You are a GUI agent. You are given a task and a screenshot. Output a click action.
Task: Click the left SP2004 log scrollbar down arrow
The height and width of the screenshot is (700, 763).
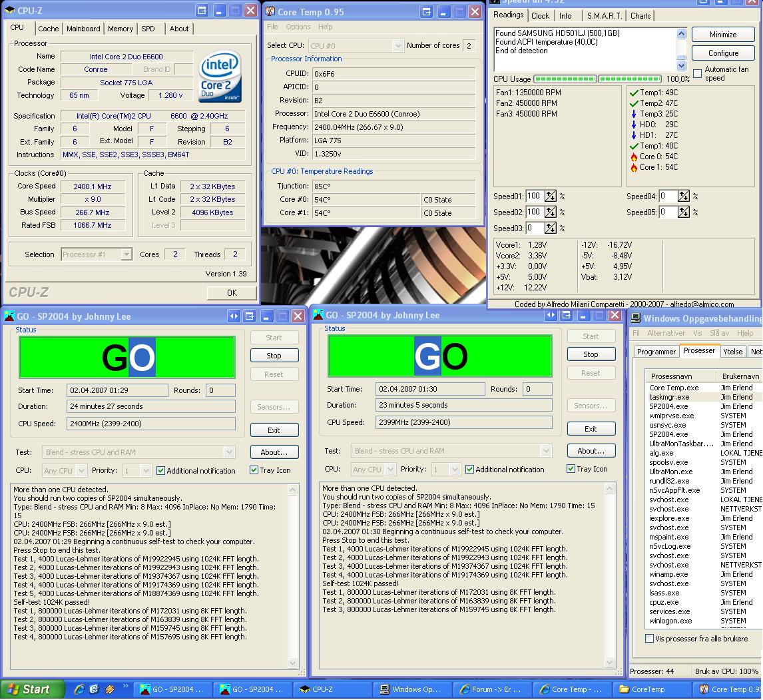(x=293, y=663)
